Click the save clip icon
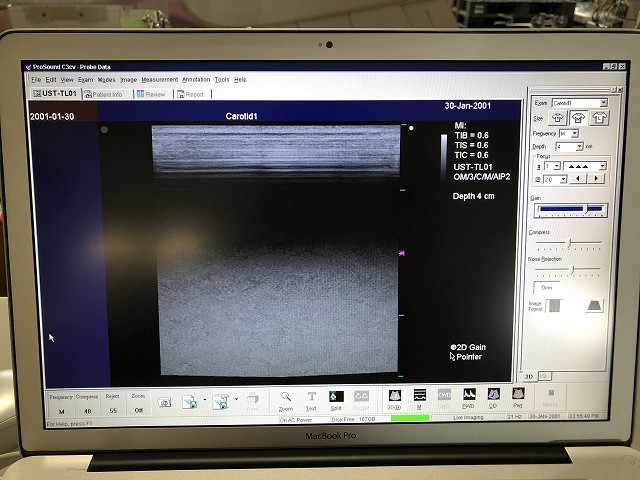 [221, 402]
